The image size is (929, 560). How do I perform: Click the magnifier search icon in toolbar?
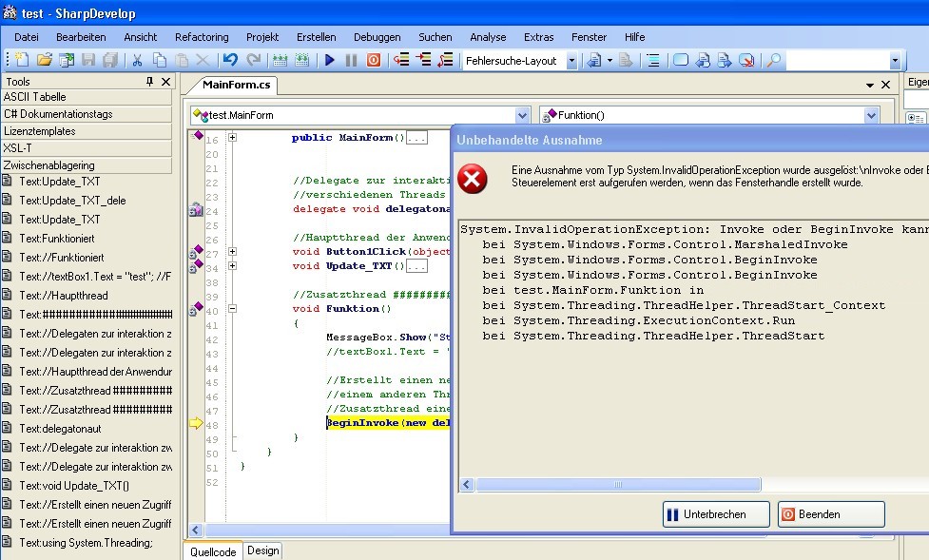coord(774,60)
